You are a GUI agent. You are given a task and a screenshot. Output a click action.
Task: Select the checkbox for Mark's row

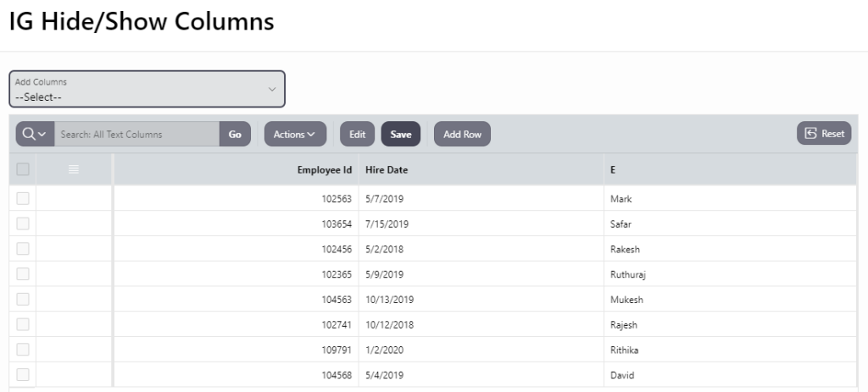tap(23, 199)
